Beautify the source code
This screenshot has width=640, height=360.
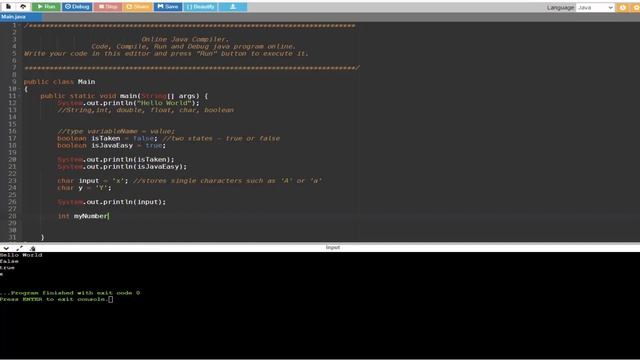point(200,7)
